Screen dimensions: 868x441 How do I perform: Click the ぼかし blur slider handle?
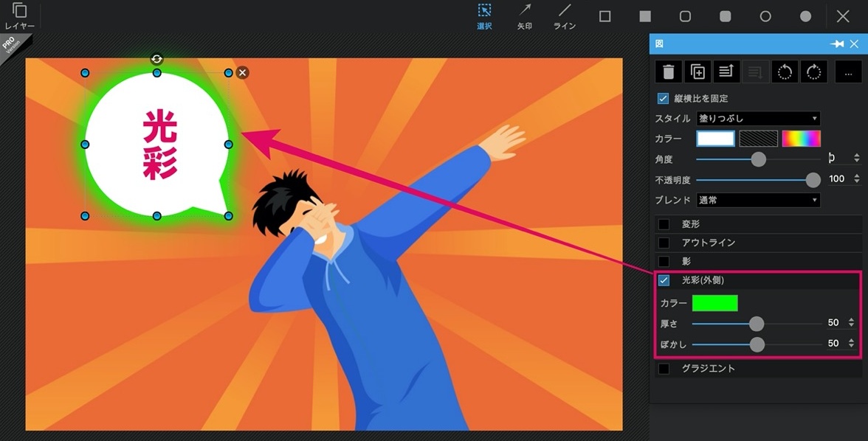pos(757,344)
